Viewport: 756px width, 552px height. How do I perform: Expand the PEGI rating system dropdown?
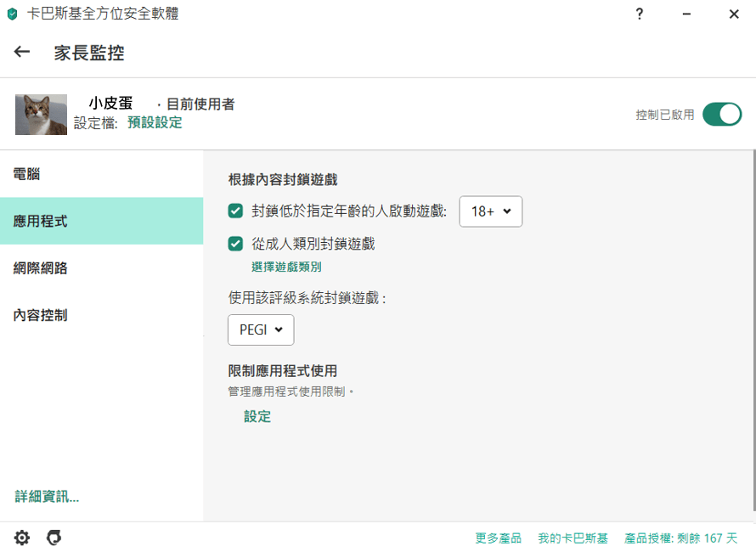[261, 330]
